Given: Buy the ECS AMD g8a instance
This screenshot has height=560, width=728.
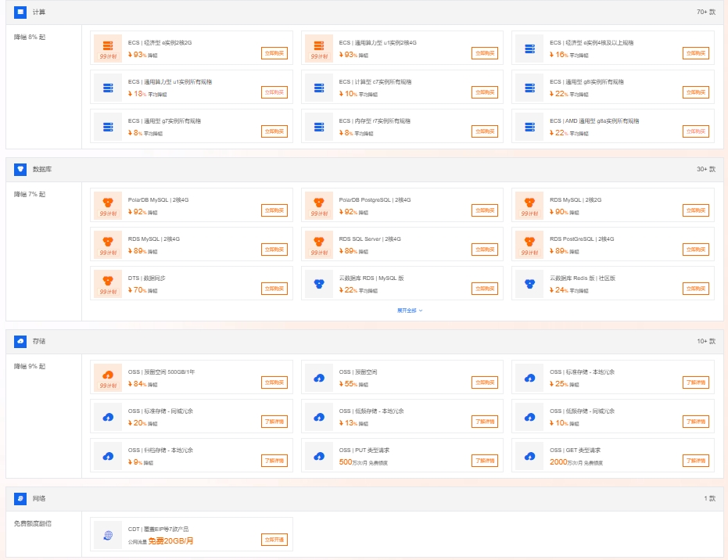Looking at the screenshot, I should [696, 131].
